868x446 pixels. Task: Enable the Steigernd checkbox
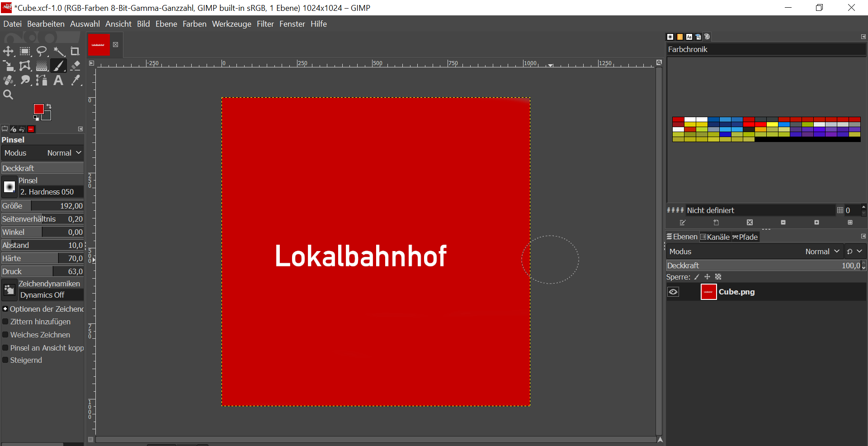[5, 360]
